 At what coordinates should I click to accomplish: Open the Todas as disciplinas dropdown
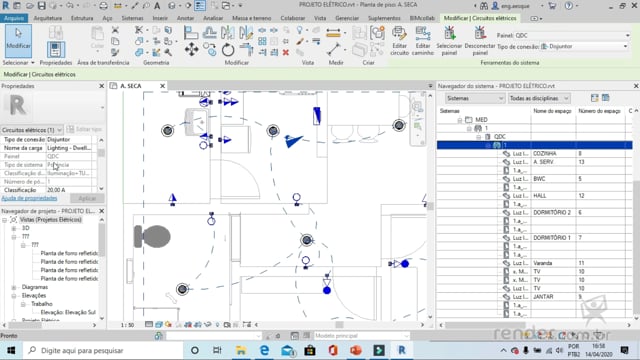(539, 98)
